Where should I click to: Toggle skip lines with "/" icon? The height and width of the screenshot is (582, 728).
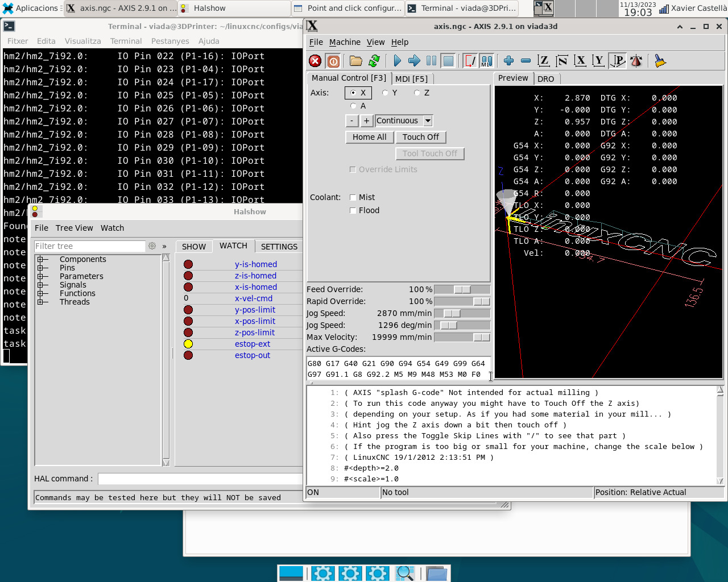[x=470, y=61]
